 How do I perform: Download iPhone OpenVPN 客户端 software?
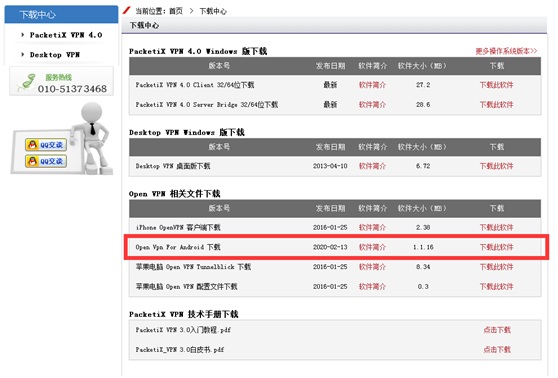click(496, 227)
